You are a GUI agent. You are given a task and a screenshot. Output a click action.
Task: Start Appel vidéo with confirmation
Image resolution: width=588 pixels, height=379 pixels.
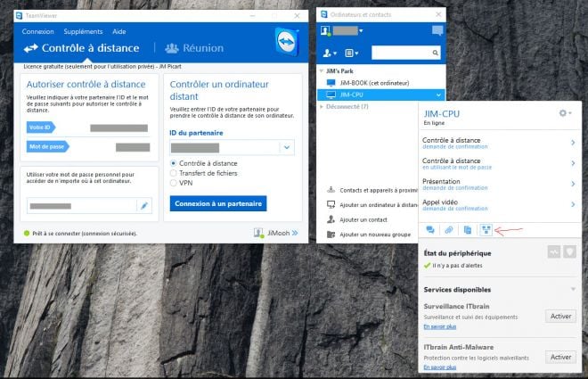pyautogui.click(x=499, y=204)
